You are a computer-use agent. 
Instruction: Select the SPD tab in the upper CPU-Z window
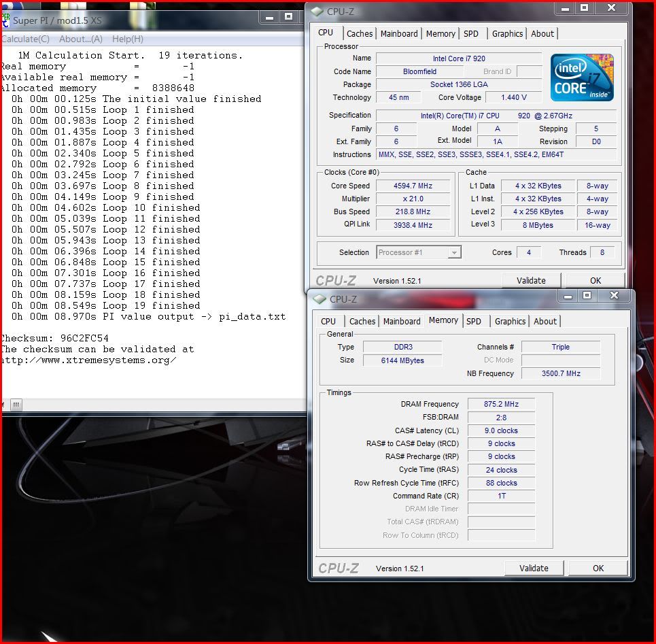[x=470, y=33]
